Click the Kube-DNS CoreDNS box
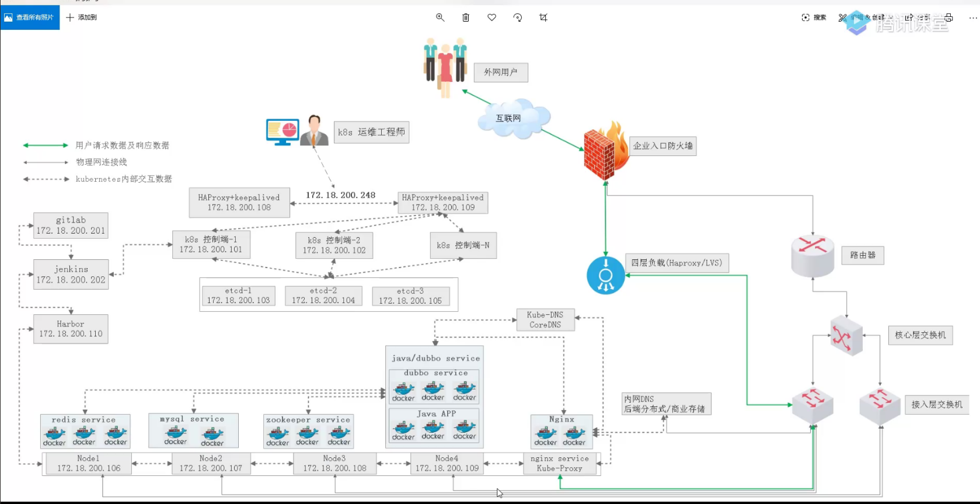 [x=545, y=320]
